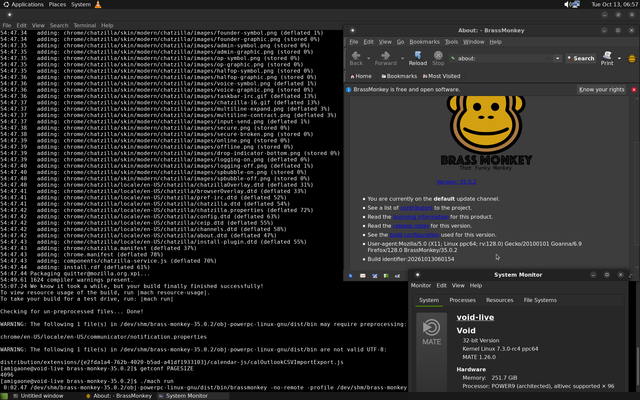Click the volume speaker tray icon

(567, 4)
